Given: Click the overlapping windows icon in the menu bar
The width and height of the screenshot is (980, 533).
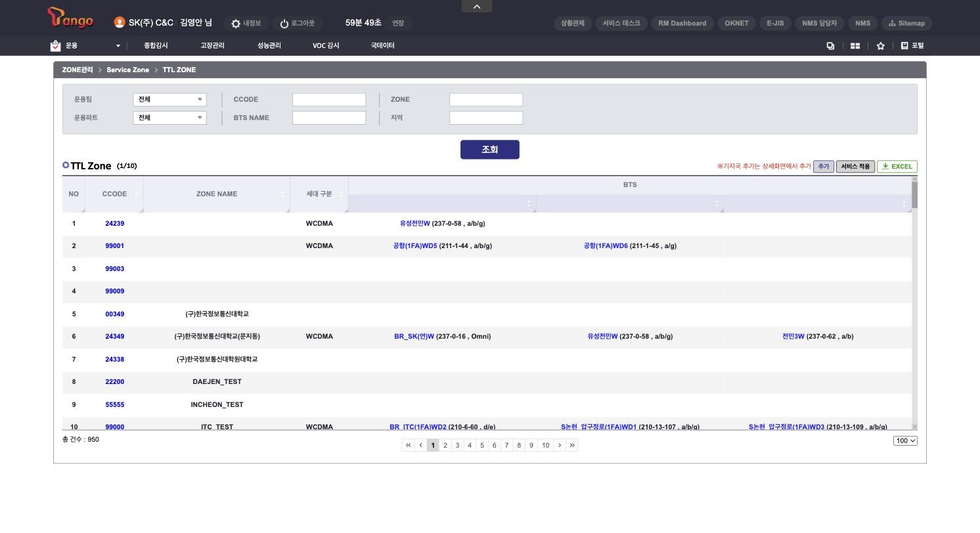Looking at the screenshot, I should (830, 46).
